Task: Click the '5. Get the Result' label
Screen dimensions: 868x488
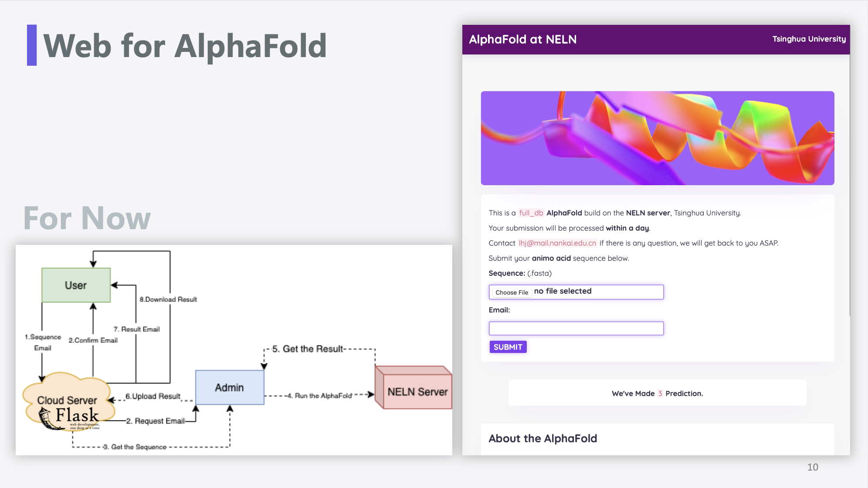Action: tap(308, 349)
